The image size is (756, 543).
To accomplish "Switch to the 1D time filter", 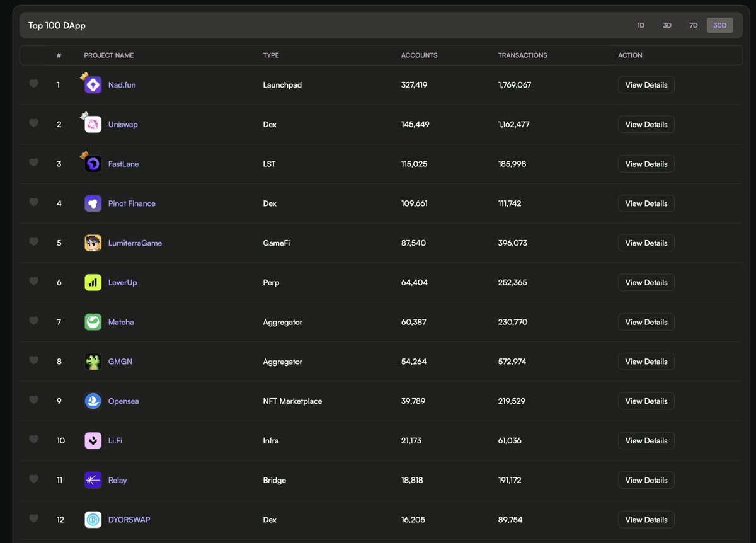I will 641,25.
